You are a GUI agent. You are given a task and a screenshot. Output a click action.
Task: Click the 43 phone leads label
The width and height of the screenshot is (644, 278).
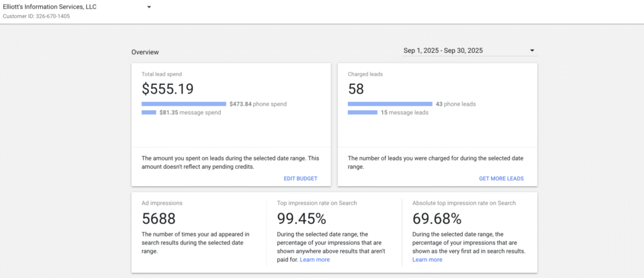tap(455, 104)
